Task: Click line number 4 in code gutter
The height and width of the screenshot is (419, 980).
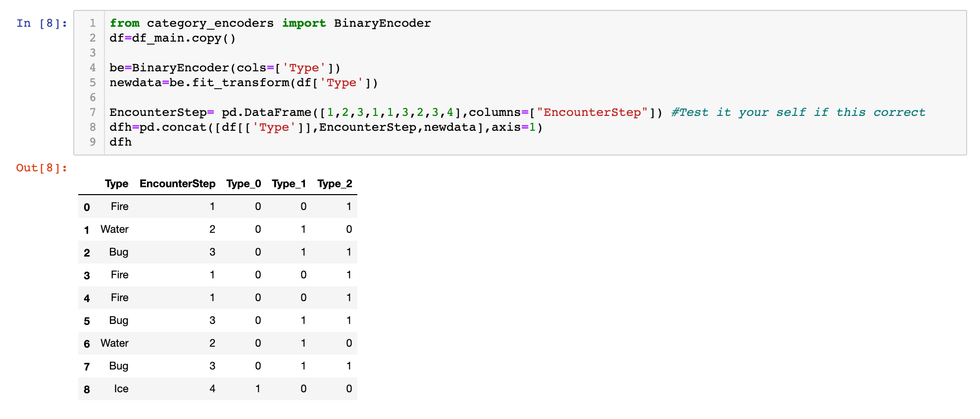Action: click(x=93, y=68)
